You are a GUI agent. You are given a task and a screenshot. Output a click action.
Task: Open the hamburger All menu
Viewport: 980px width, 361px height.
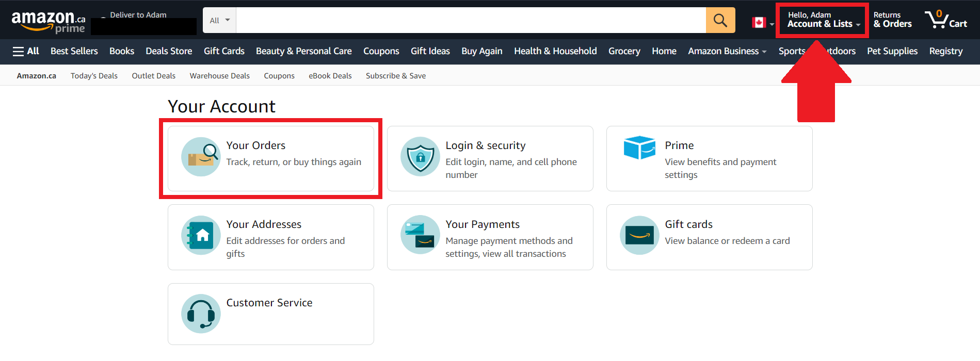(x=26, y=51)
